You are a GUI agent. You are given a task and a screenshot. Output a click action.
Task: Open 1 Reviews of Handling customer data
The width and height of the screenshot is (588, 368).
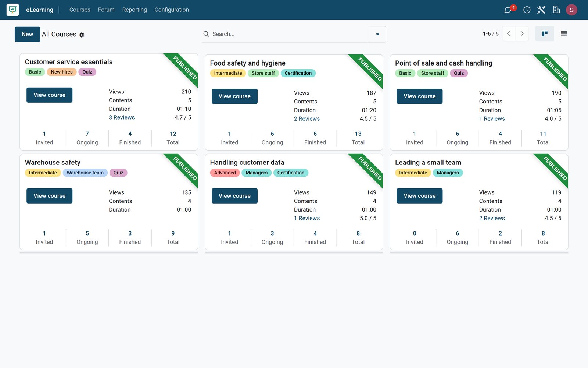click(x=307, y=218)
